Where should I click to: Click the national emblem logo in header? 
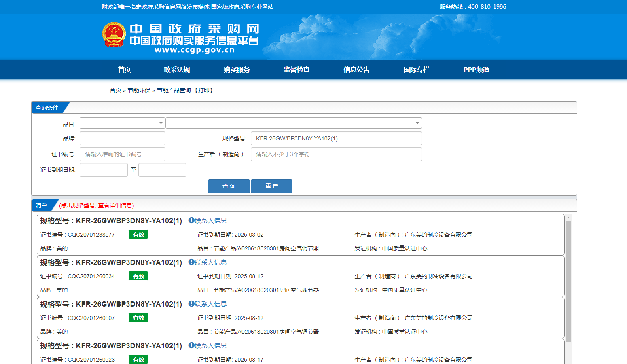click(x=114, y=34)
